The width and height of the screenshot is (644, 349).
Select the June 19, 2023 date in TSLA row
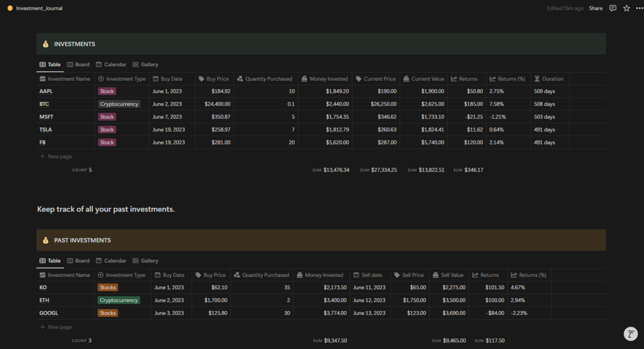(172, 130)
